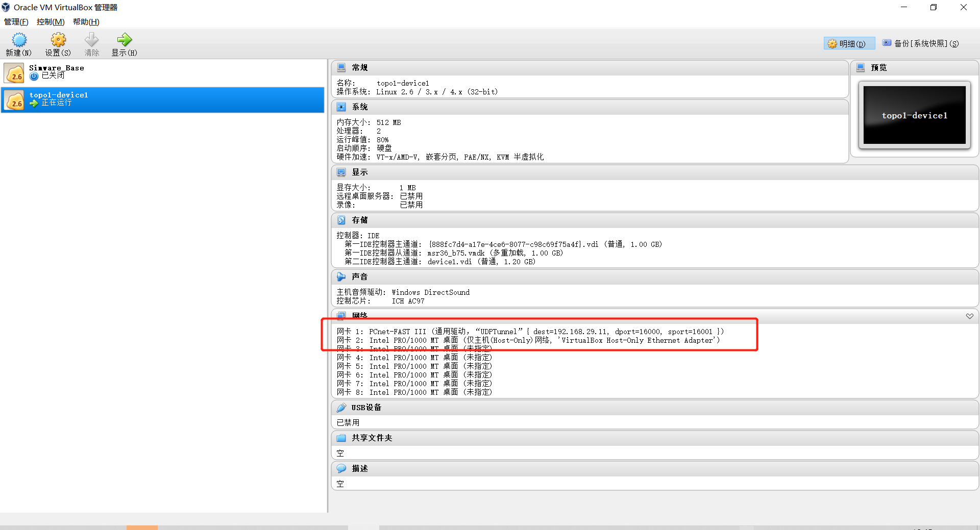Click the 明细 button gear icon

click(x=832, y=43)
